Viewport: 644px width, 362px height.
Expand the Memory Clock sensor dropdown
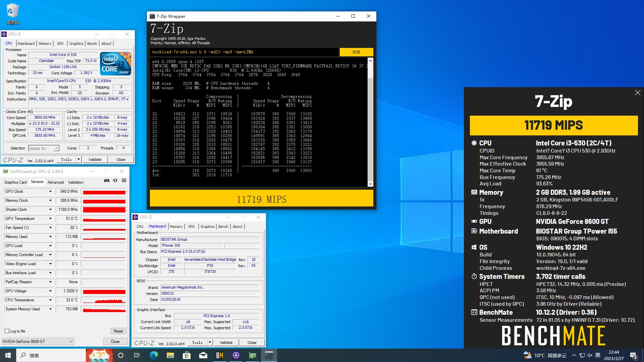[x=50, y=200]
